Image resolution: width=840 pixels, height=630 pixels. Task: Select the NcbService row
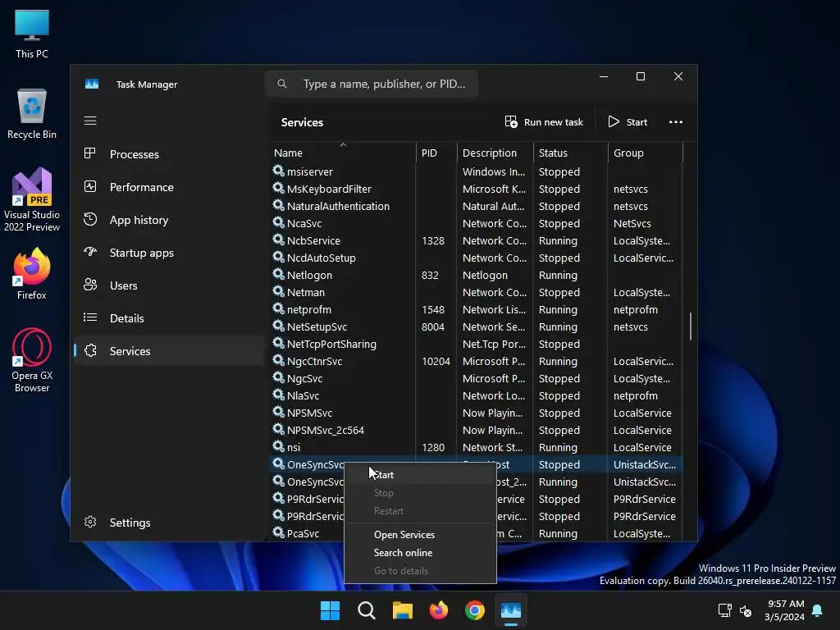476,240
